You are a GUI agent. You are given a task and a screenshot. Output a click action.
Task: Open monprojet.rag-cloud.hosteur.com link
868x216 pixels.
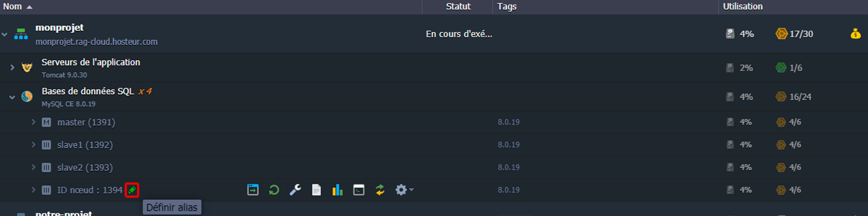click(x=96, y=42)
